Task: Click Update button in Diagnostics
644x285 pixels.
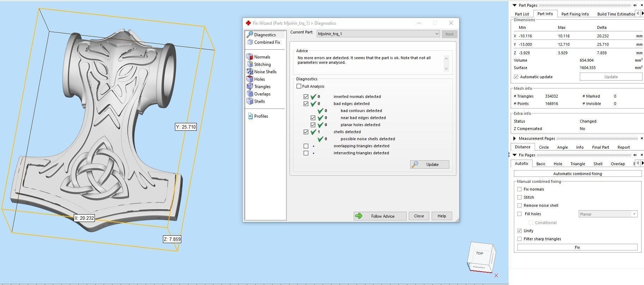Action: tap(430, 165)
